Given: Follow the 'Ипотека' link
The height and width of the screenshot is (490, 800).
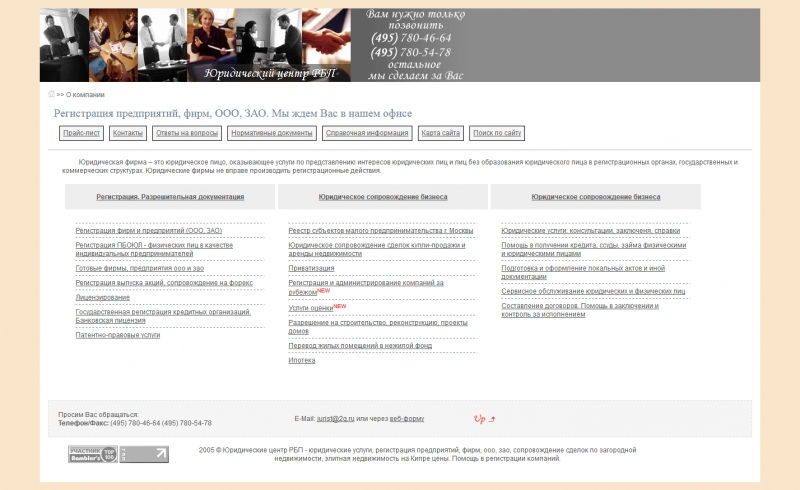Looking at the screenshot, I should [x=302, y=360].
